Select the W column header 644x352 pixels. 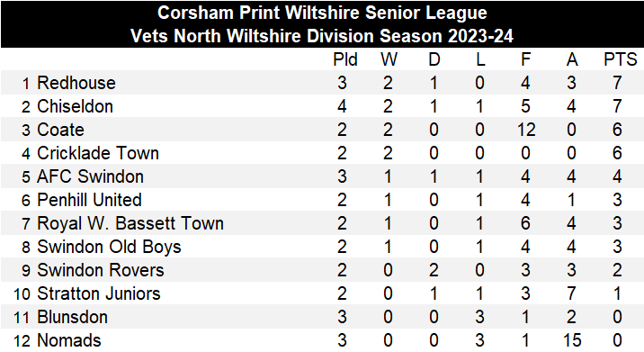[x=389, y=60]
